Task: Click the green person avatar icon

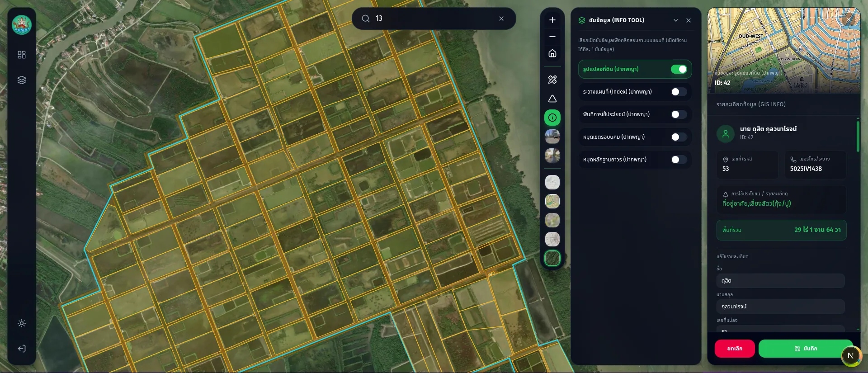Action: pos(726,133)
